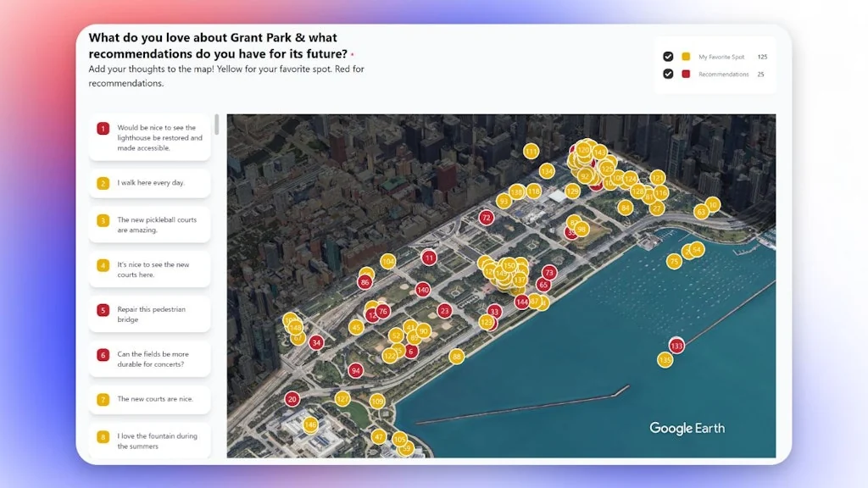Open red marker 20 on the map
Screen dimensions: 868x488
tap(292, 399)
